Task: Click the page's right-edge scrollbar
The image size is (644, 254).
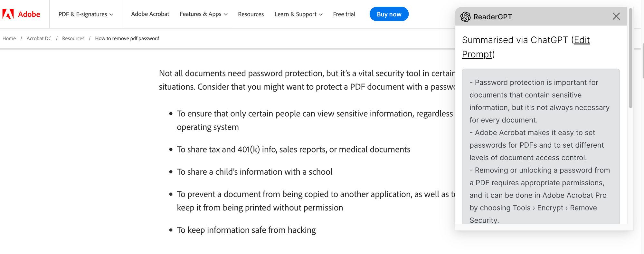Action: coord(643,61)
